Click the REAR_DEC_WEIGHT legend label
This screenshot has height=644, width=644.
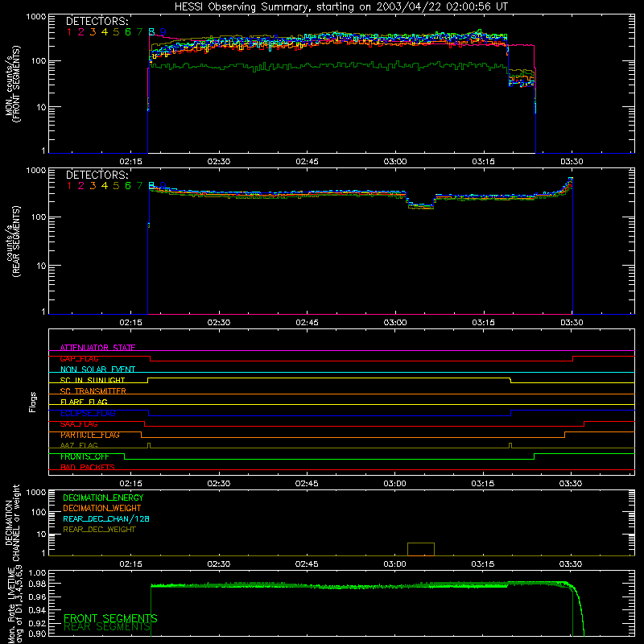[99, 530]
